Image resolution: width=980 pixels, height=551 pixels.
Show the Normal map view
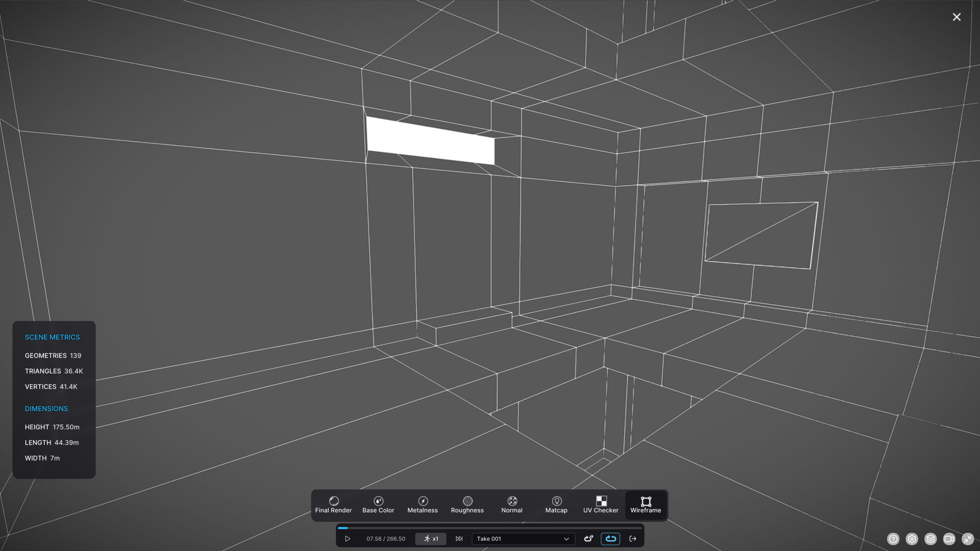click(512, 505)
